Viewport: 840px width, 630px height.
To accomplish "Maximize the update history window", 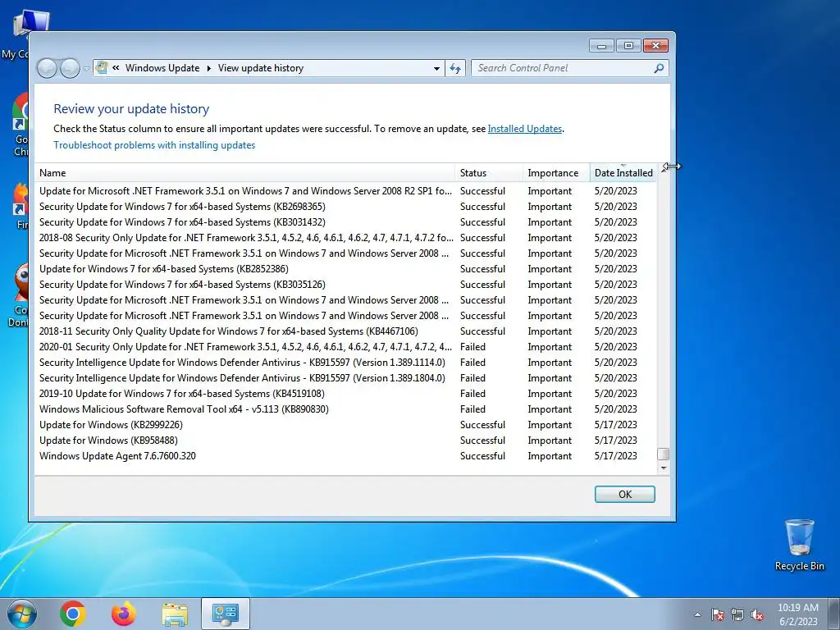I will 628,46.
